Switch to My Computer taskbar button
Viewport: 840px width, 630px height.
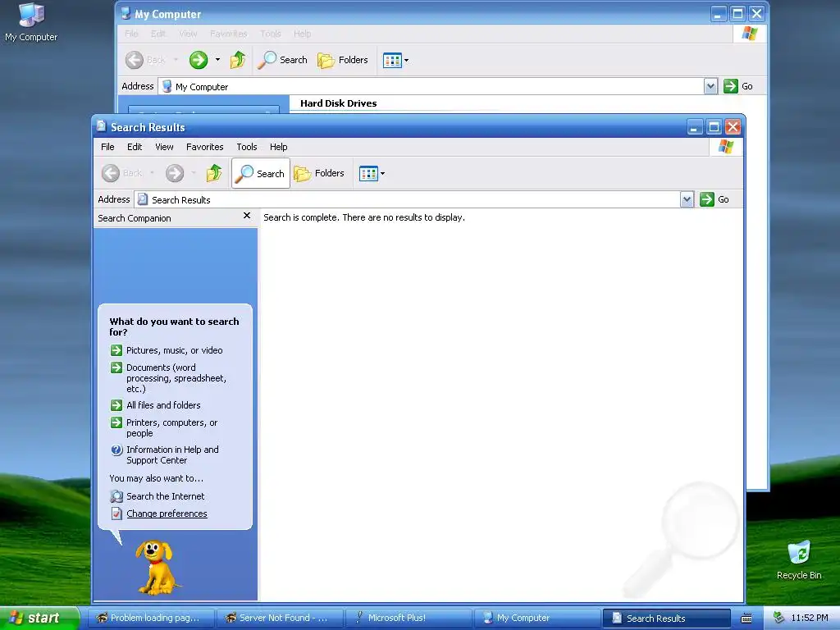(x=537, y=618)
